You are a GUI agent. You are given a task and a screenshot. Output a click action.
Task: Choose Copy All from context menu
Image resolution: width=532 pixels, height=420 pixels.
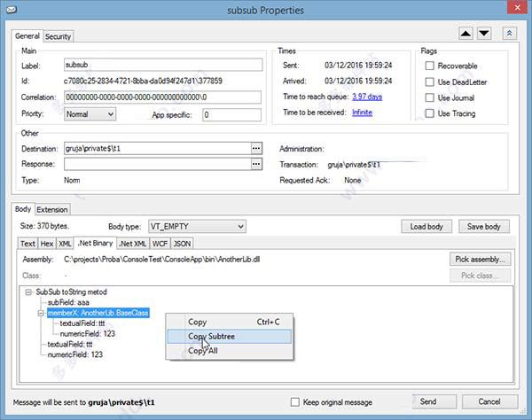click(x=230, y=351)
